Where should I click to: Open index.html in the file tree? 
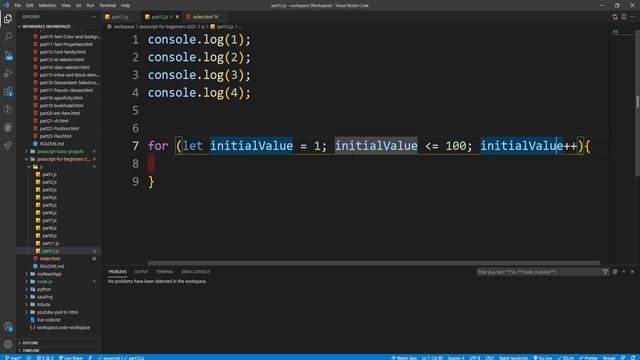click(58, 259)
